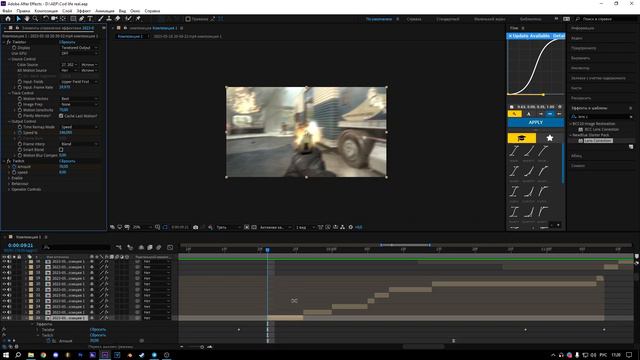Image resolution: width=640 pixels, height=360 pixels.
Task: Open Frame Interp dropdown
Action: (x=79, y=144)
